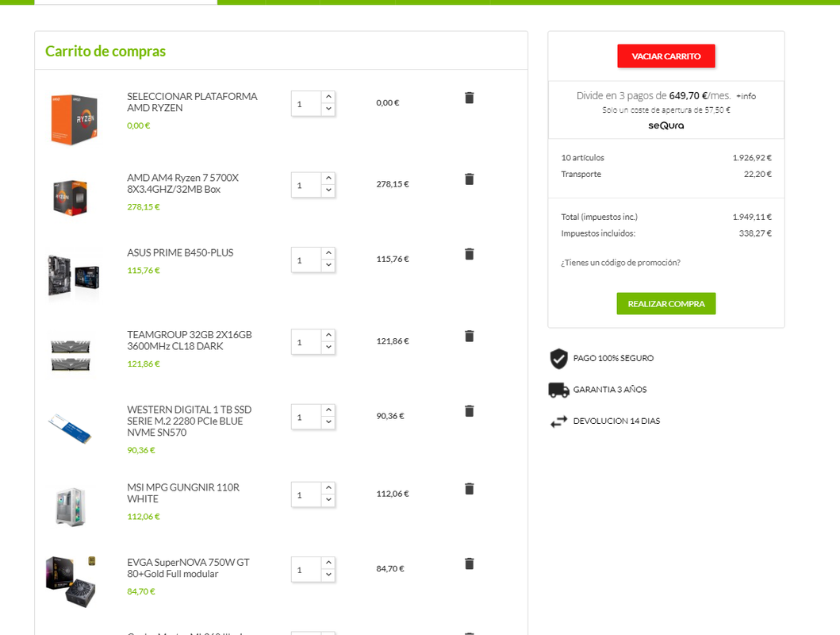Open the +info link for seQura payments

(746, 97)
